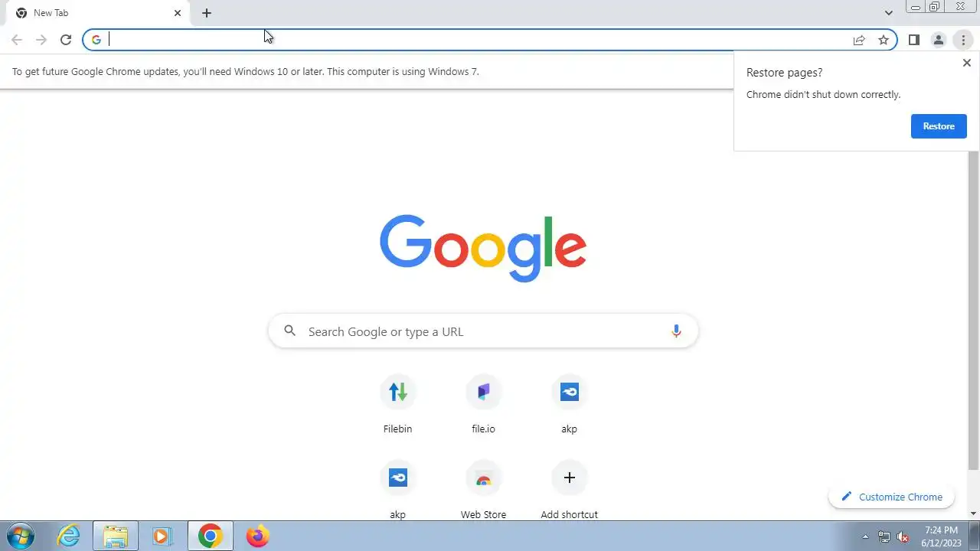The image size is (980, 551).
Task: Close the New Tab tab
Action: coord(178,13)
